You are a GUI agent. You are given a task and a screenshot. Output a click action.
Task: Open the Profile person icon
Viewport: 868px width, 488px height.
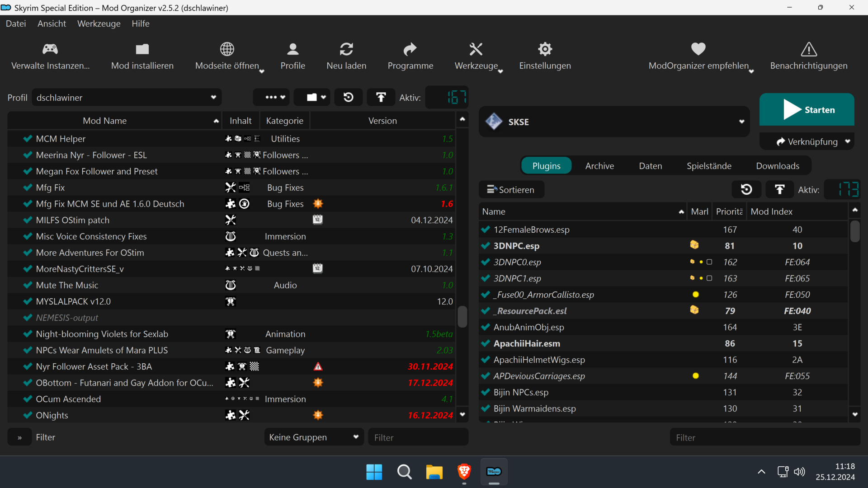pos(293,49)
